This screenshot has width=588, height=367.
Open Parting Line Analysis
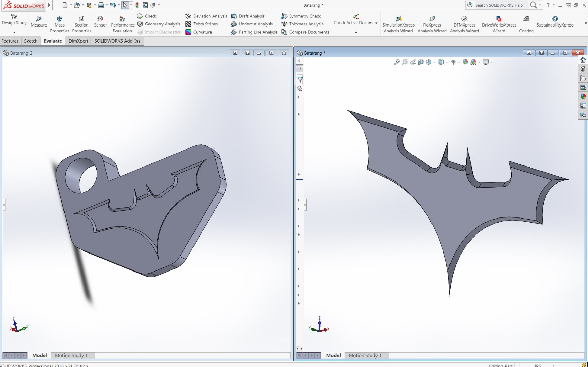[x=254, y=32]
